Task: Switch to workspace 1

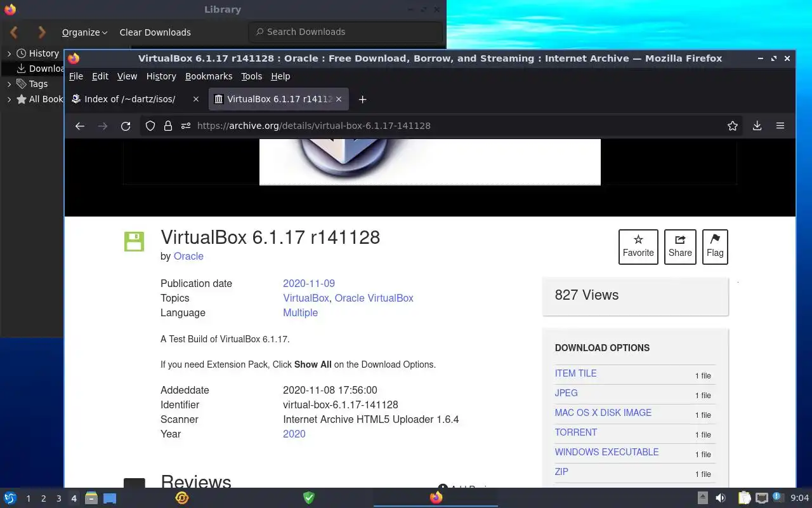Action: [28, 498]
